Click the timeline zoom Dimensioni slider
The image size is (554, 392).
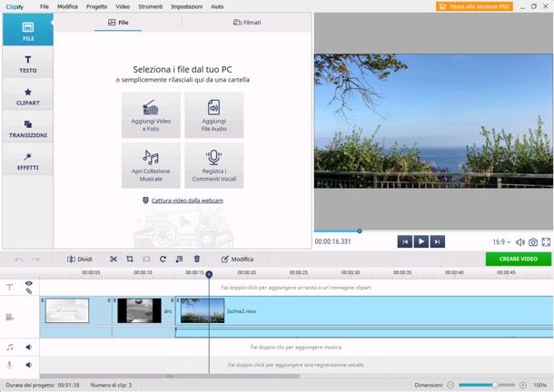pyautogui.click(x=494, y=385)
